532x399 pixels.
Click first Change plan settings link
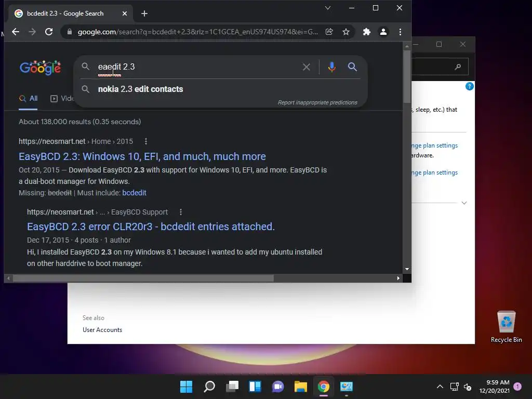point(435,145)
